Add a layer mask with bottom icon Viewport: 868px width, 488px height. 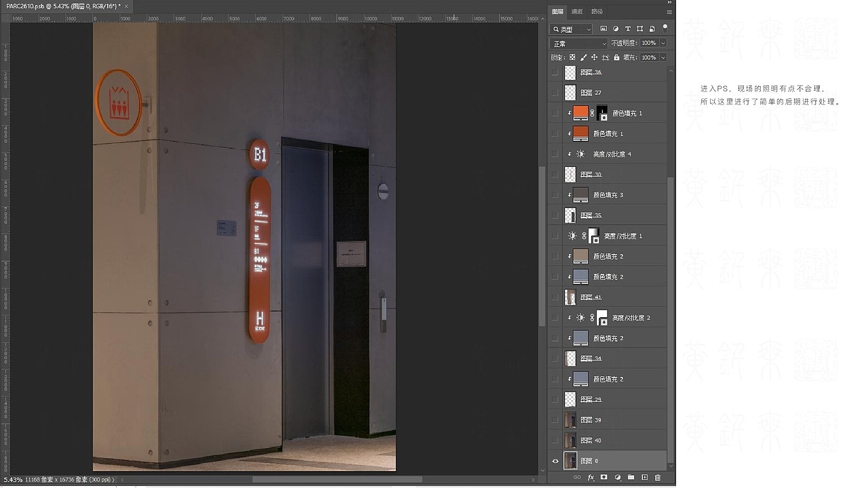(x=604, y=478)
